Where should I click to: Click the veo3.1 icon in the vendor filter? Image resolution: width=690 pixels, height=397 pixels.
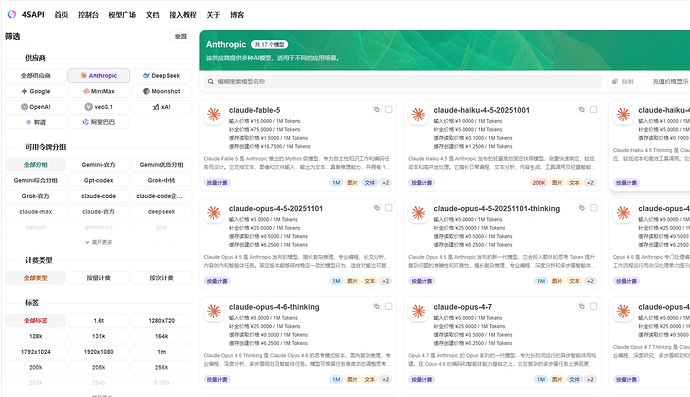pyautogui.click(x=88, y=107)
